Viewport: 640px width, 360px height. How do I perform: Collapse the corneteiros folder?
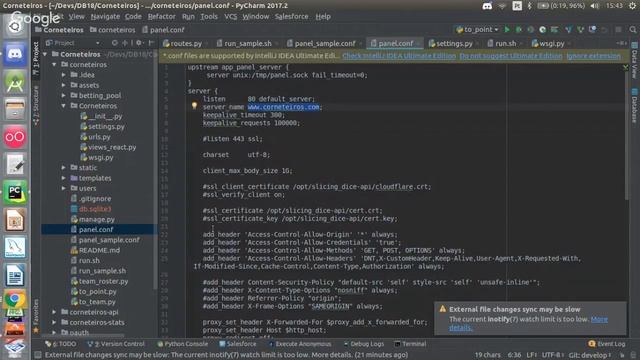[x=54, y=64]
